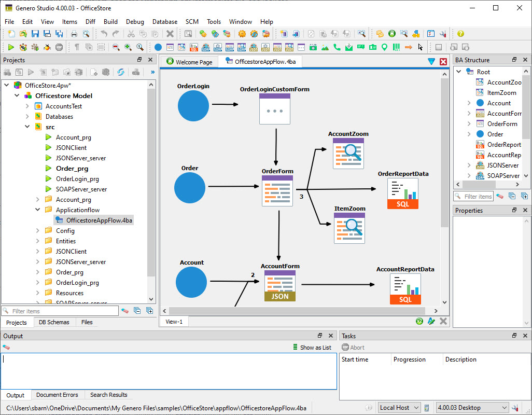Click the Filter items field in Projects panel
The height and width of the screenshot is (415, 532).
pyautogui.click(x=60, y=310)
